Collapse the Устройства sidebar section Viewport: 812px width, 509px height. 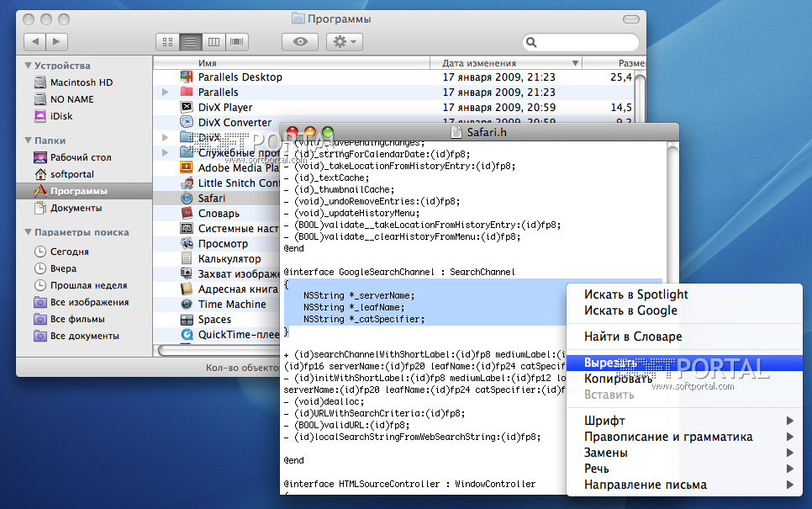(x=28, y=66)
